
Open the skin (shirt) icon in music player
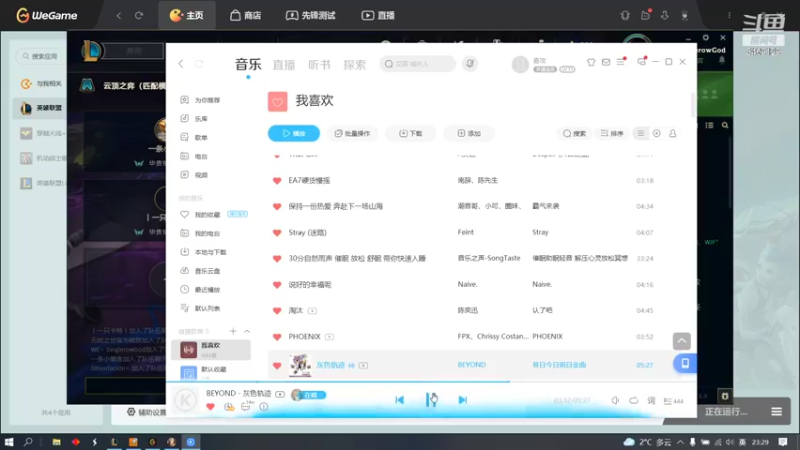click(x=591, y=62)
